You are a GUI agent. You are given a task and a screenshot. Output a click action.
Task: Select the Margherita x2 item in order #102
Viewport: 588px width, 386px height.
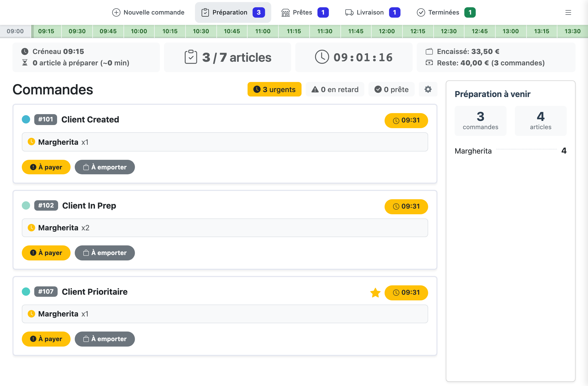pyautogui.click(x=225, y=228)
